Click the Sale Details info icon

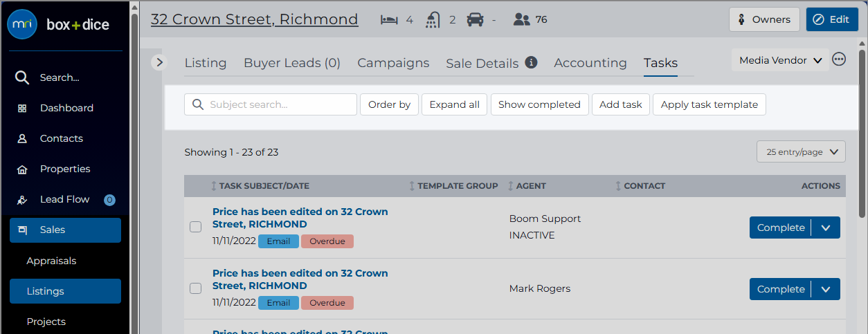[x=532, y=62]
